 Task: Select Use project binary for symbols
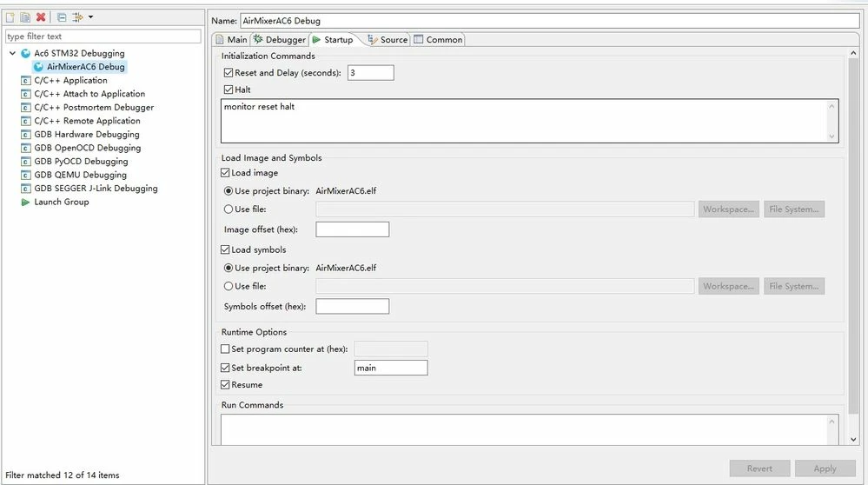228,268
